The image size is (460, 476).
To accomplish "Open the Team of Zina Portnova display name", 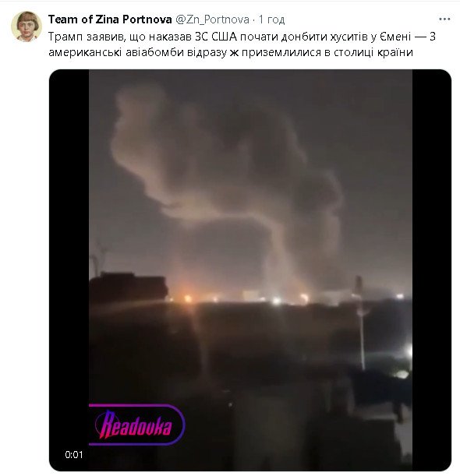I will [x=110, y=19].
